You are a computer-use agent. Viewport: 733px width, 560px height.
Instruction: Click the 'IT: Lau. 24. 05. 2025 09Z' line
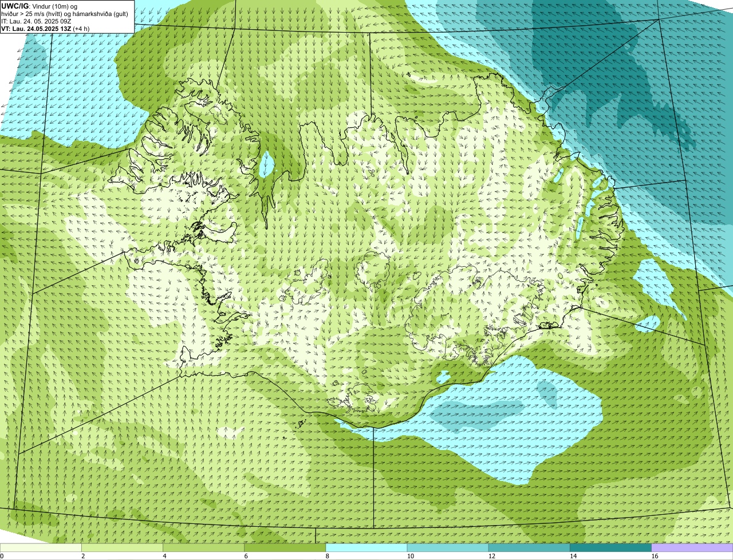[36, 21]
